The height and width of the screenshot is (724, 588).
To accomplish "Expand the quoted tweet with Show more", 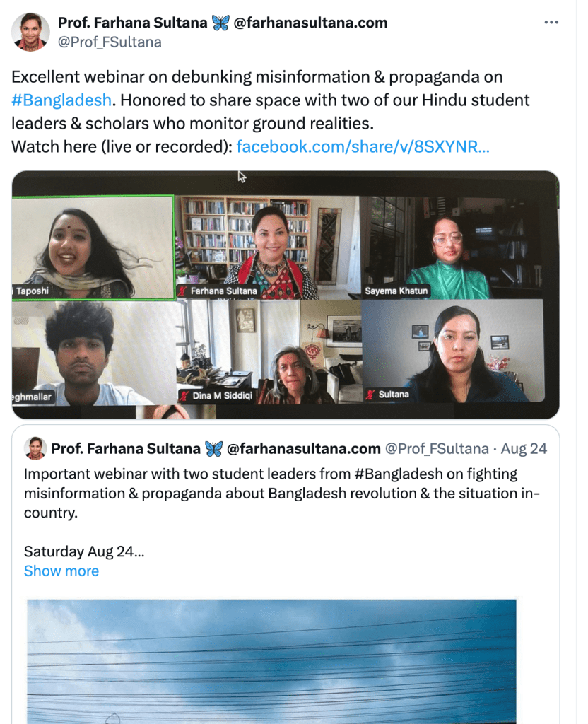I will [61, 571].
